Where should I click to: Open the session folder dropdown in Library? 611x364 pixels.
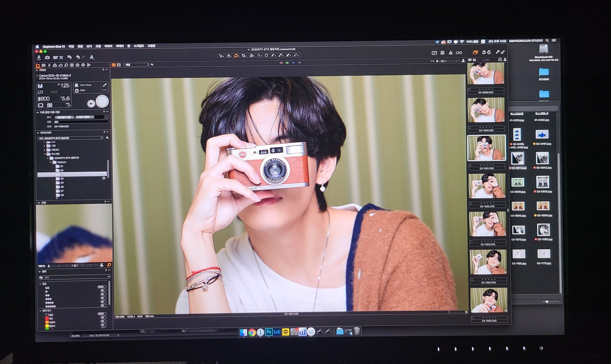[70, 138]
